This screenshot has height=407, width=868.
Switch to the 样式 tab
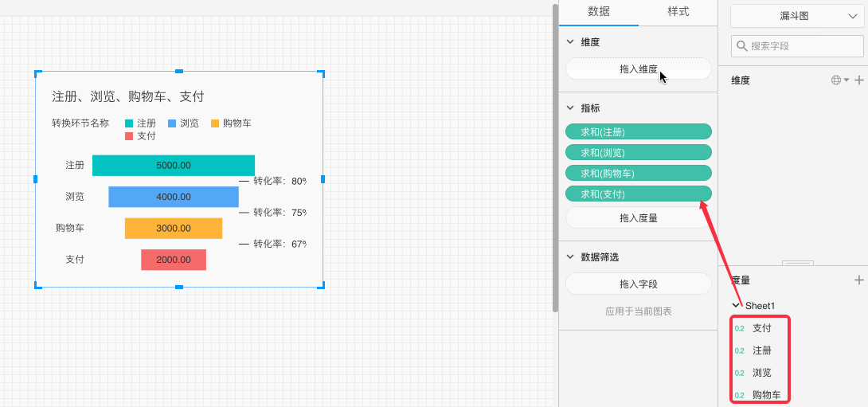click(678, 12)
